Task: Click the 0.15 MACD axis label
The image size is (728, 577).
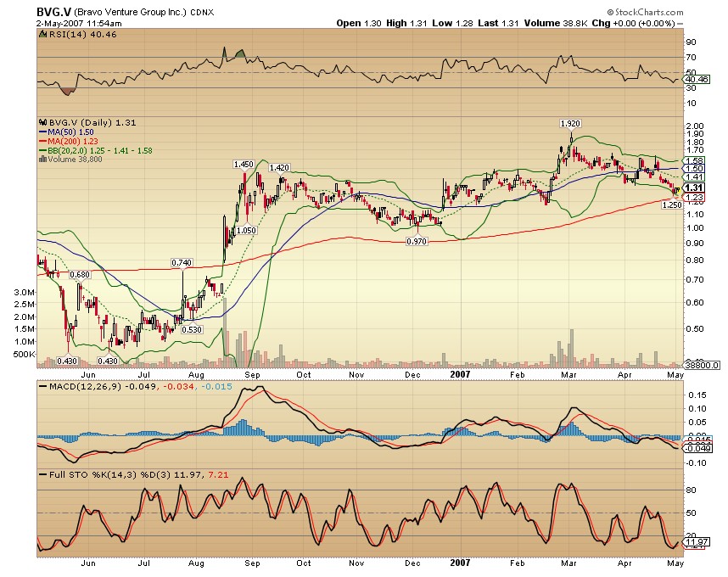Action: [x=697, y=395]
